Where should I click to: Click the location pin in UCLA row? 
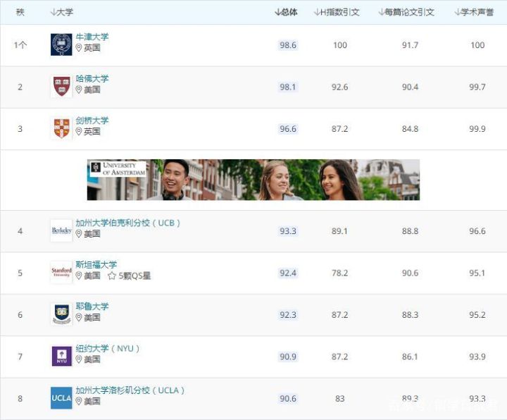pos(79,401)
